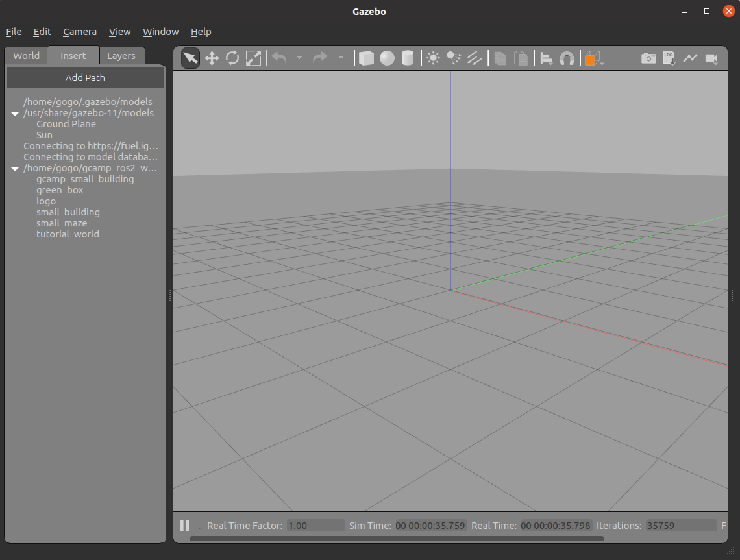Open the plot graph icon
Viewport: 740px width, 560px height.
(x=690, y=58)
